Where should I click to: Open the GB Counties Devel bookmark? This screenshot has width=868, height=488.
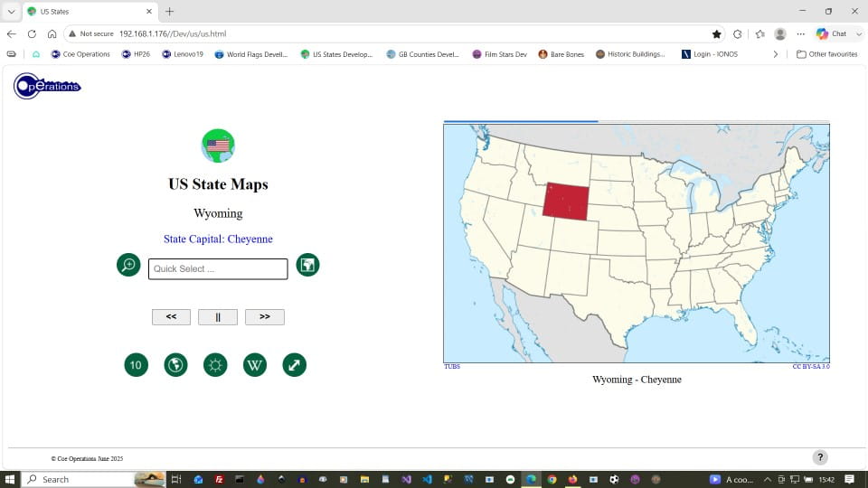(x=423, y=54)
